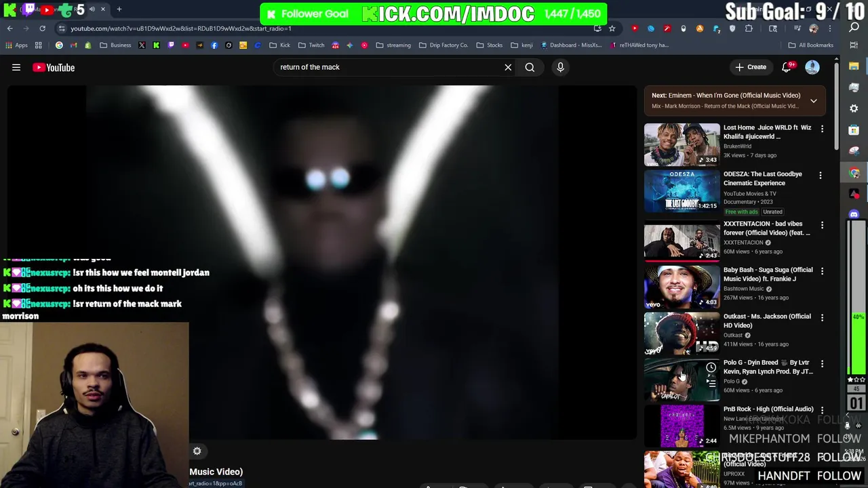Open the YouTube account avatar menu
Viewport: 868px width, 488px height.
812,67
